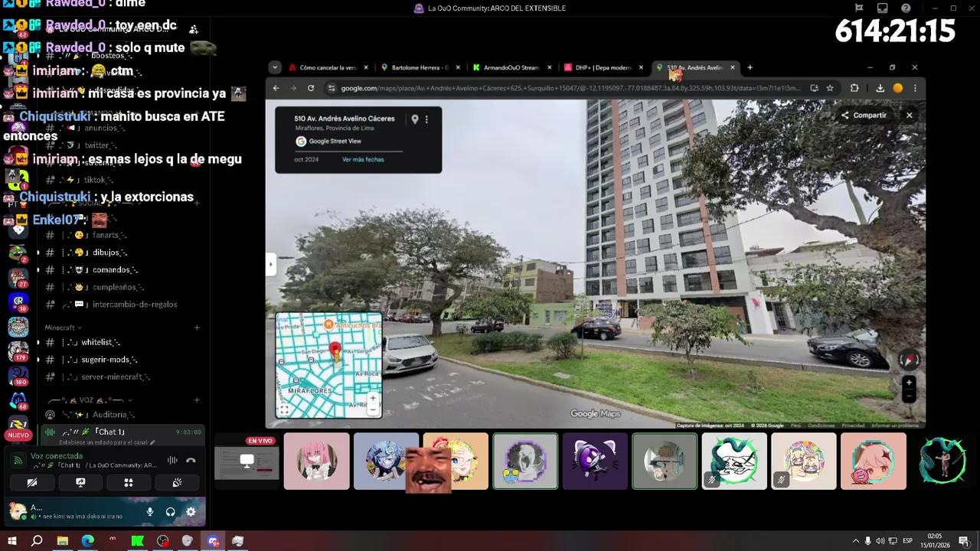
Task: Add channel to Minecraft category
Action: (x=197, y=328)
